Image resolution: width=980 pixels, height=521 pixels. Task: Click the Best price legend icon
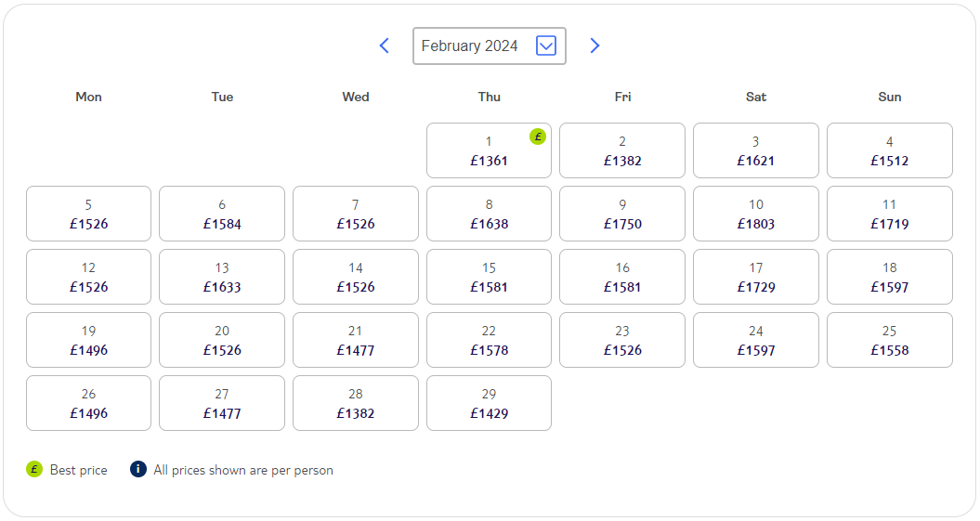tap(34, 469)
